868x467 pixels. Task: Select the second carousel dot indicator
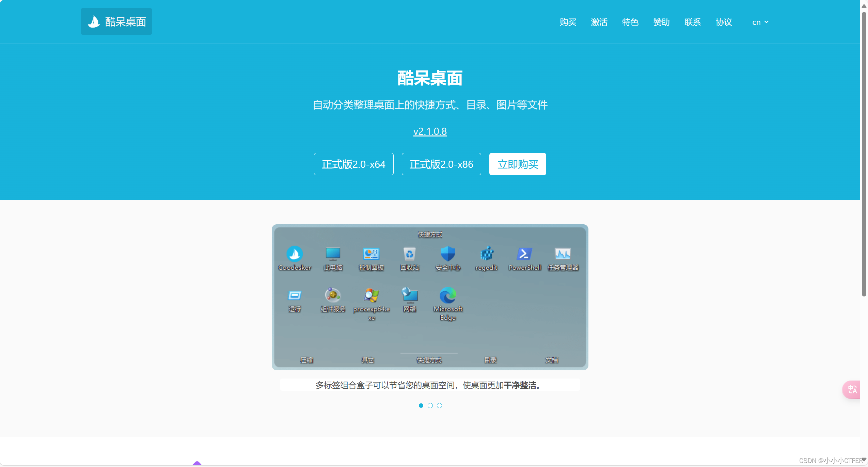pyautogui.click(x=430, y=405)
